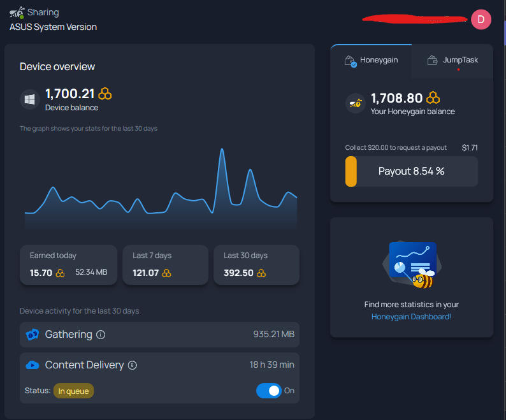This screenshot has height=420, width=506.
Task: Click the 1,700.21 device balance value
Action: tap(69, 94)
